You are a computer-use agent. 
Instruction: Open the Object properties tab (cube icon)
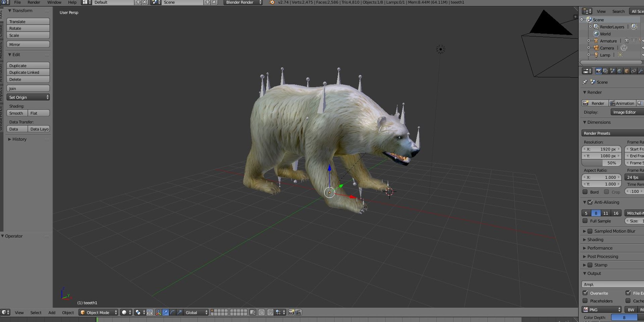(627, 71)
